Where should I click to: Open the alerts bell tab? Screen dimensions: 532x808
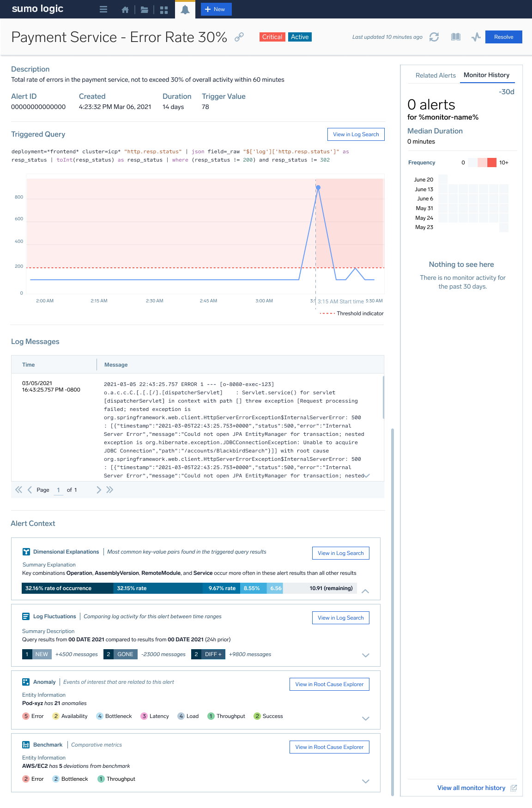coord(185,10)
